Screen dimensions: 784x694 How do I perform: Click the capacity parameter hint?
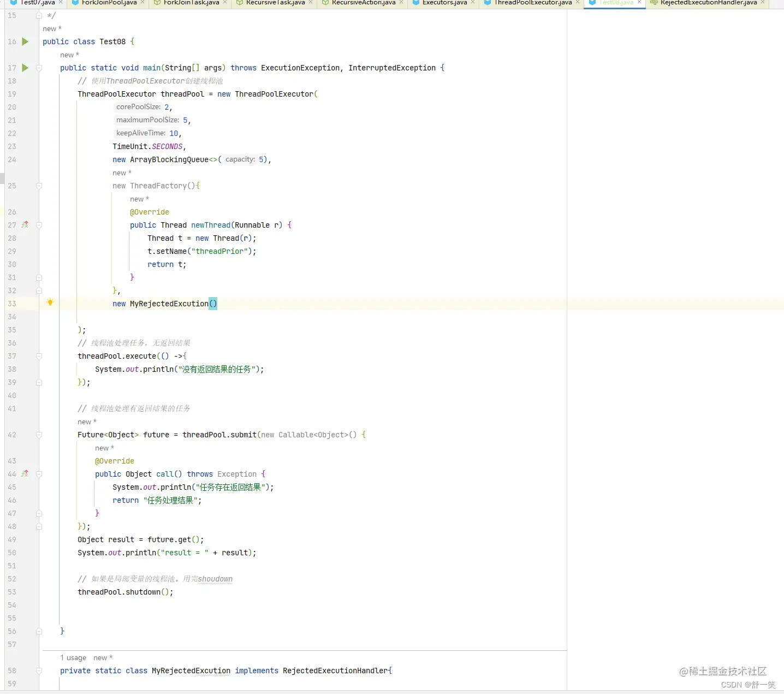click(240, 159)
